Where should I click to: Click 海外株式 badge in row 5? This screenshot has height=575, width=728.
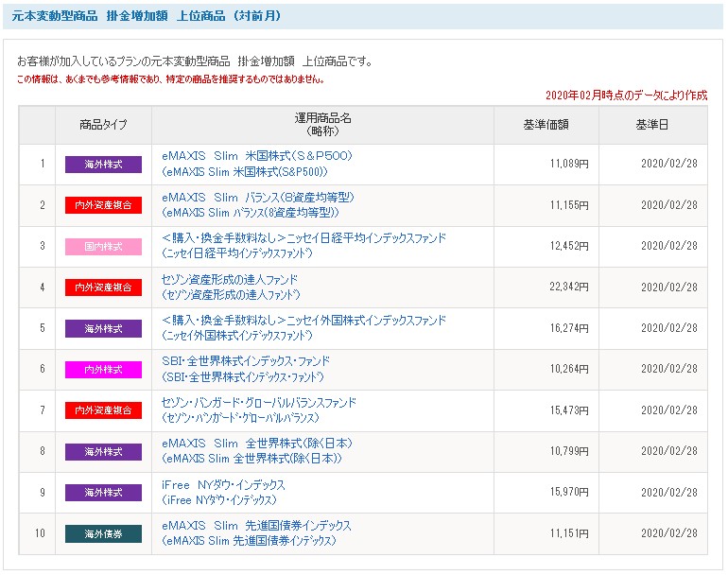pyautogui.click(x=103, y=329)
